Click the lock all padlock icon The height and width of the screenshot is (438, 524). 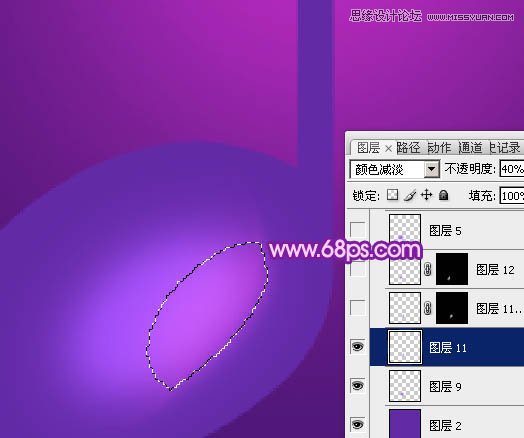[443, 195]
